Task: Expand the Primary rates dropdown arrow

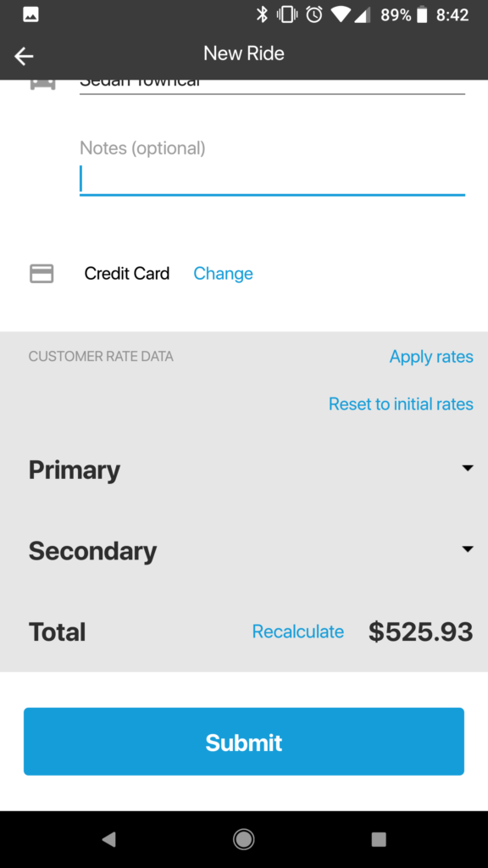Action: point(468,468)
